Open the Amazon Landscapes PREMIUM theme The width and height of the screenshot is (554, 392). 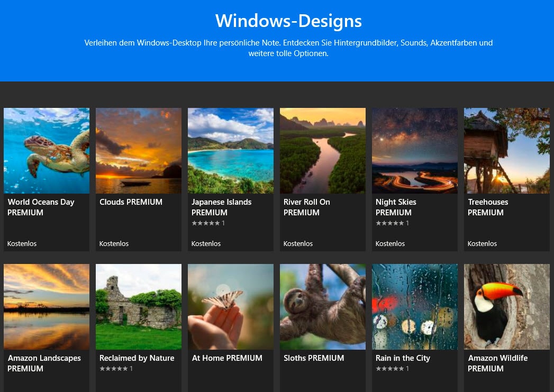tap(46, 307)
